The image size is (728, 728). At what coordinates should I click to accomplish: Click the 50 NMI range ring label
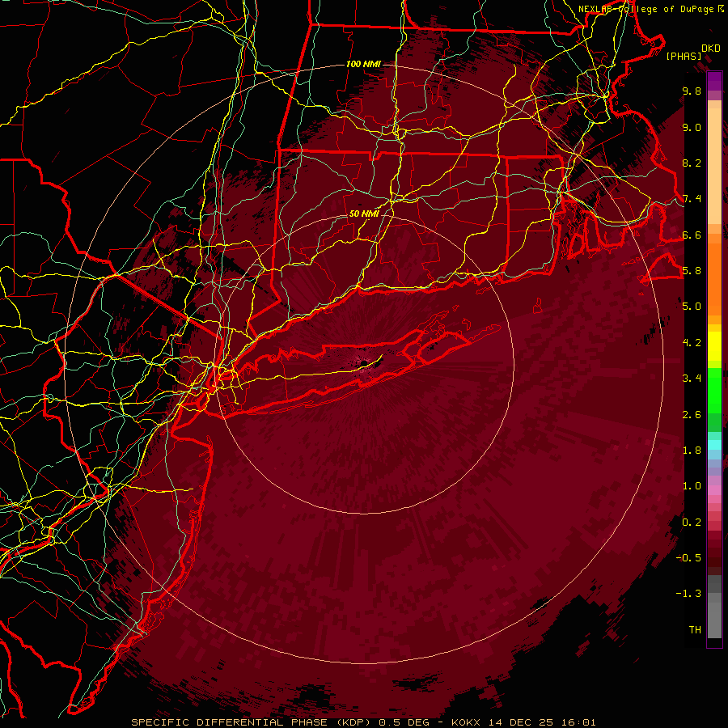[x=364, y=214]
